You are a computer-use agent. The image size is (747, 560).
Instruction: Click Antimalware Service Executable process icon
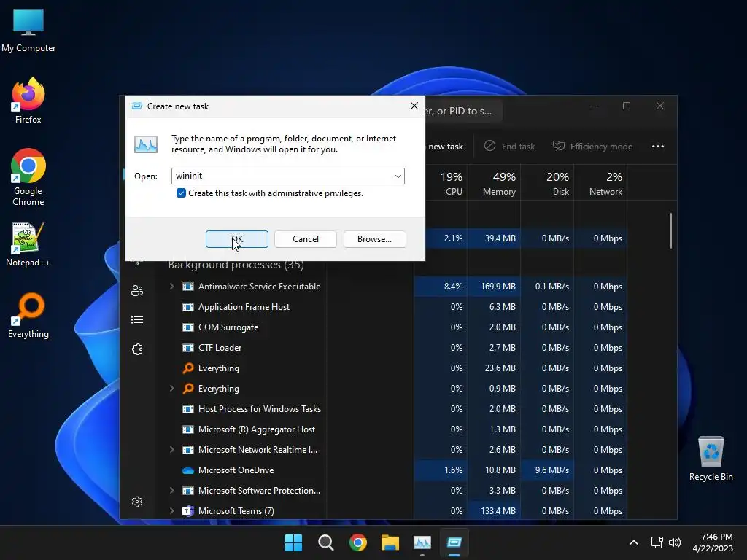(188, 286)
